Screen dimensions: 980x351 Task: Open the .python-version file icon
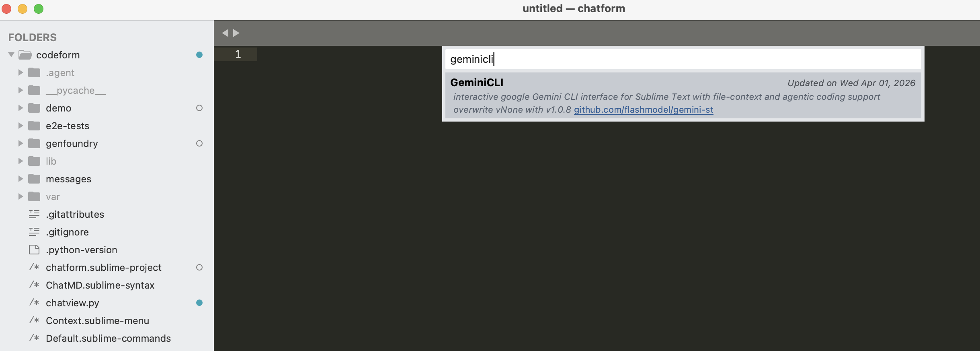[x=34, y=250]
